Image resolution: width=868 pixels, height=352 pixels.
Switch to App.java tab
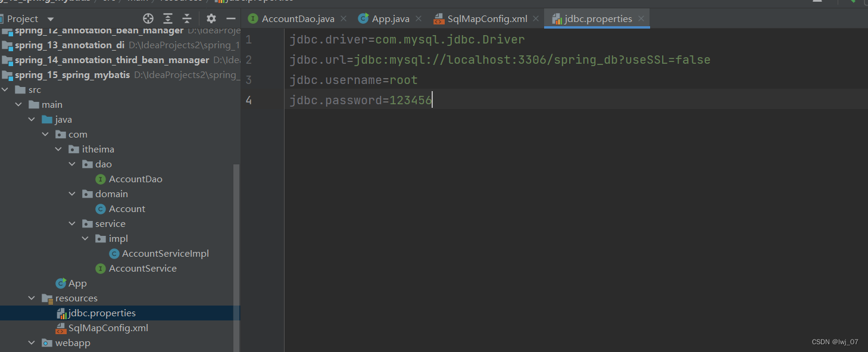click(x=391, y=18)
